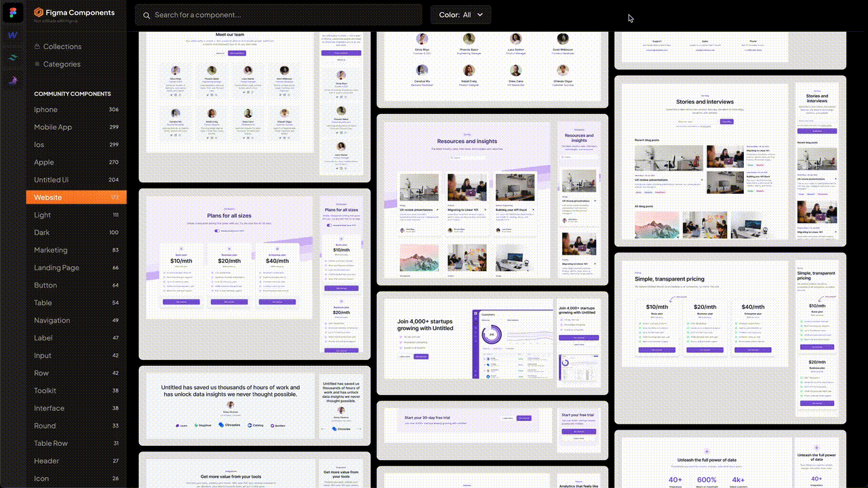Filter by the Dark category

(76, 232)
